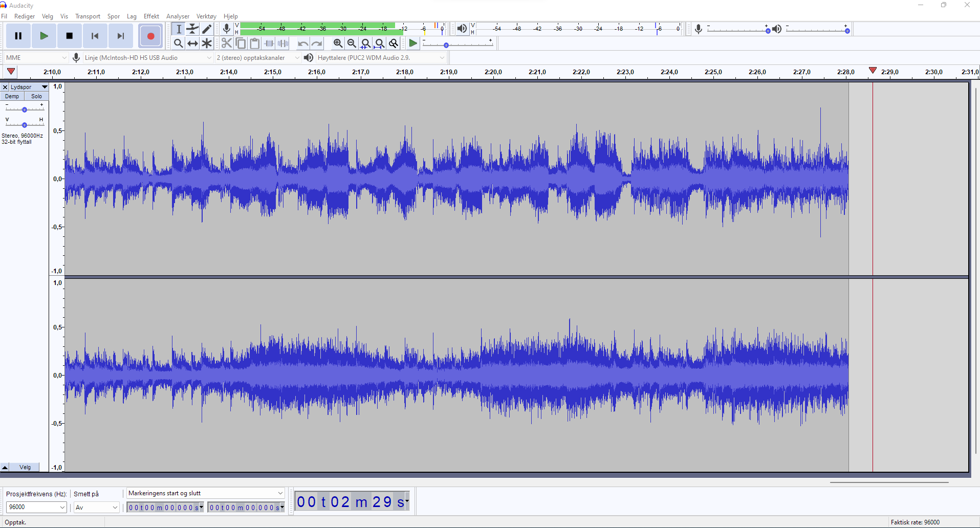Click the Redo arrow
980x528 pixels.
pos(317,43)
